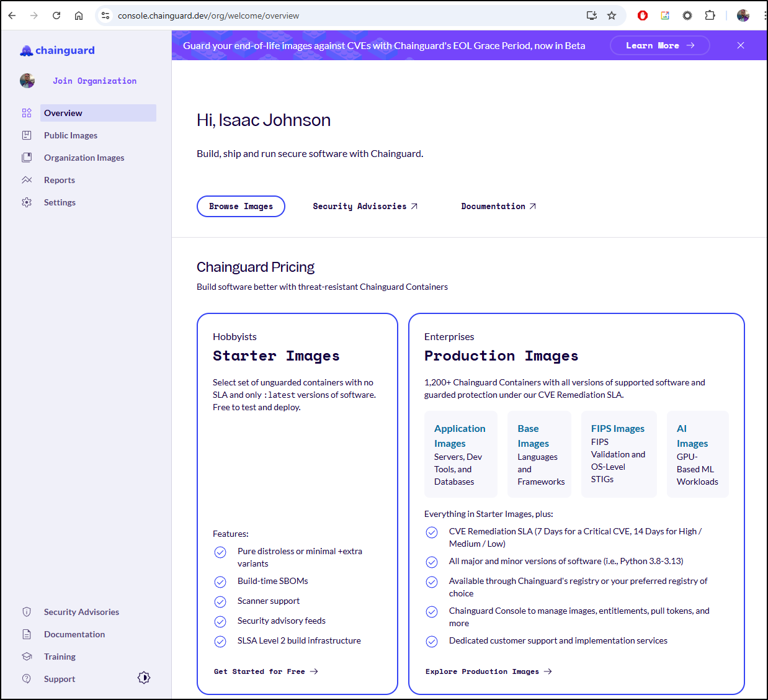Viewport: 768px width, 700px height.
Task: Select the Base Images card
Action: click(x=539, y=454)
